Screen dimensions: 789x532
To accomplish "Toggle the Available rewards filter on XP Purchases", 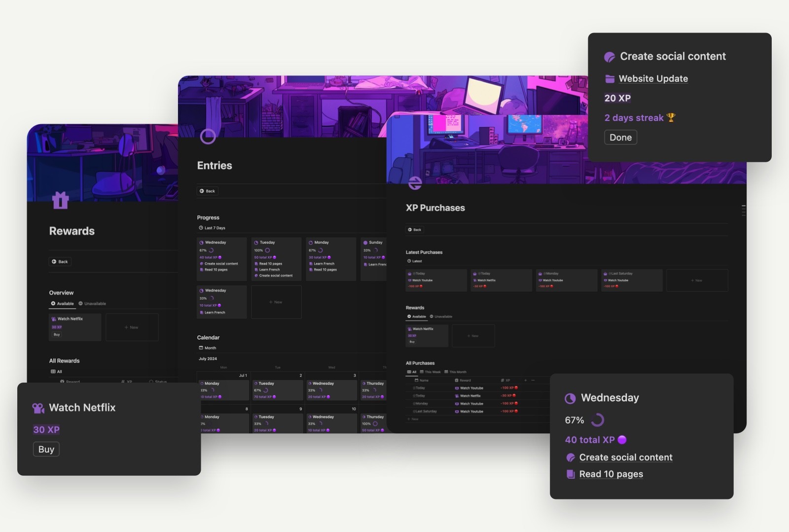I will coord(417,317).
